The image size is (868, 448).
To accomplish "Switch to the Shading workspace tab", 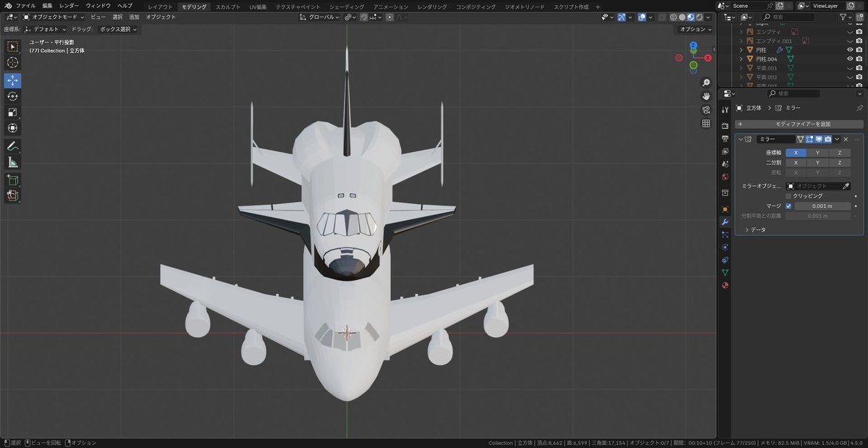I will click(x=347, y=7).
